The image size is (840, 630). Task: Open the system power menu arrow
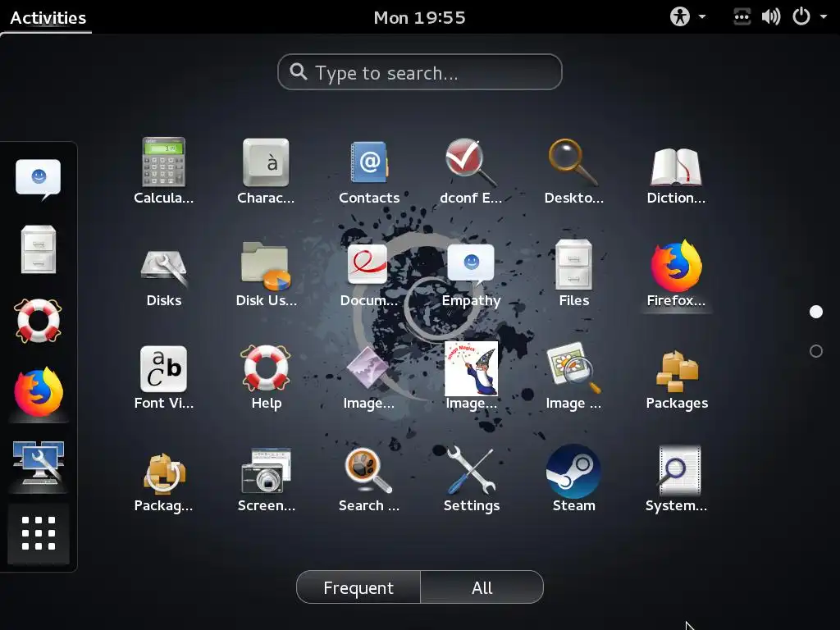tap(824, 16)
